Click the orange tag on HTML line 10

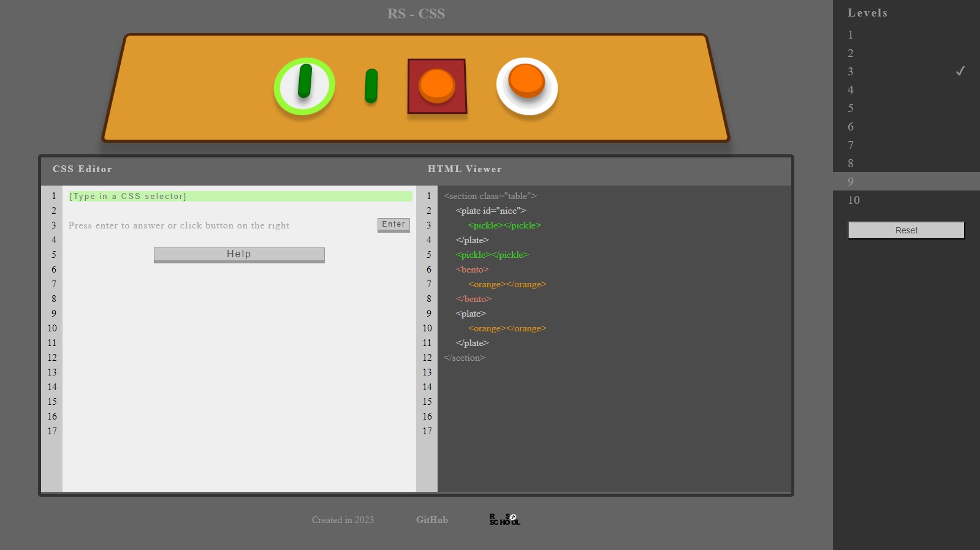pyautogui.click(x=507, y=328)
